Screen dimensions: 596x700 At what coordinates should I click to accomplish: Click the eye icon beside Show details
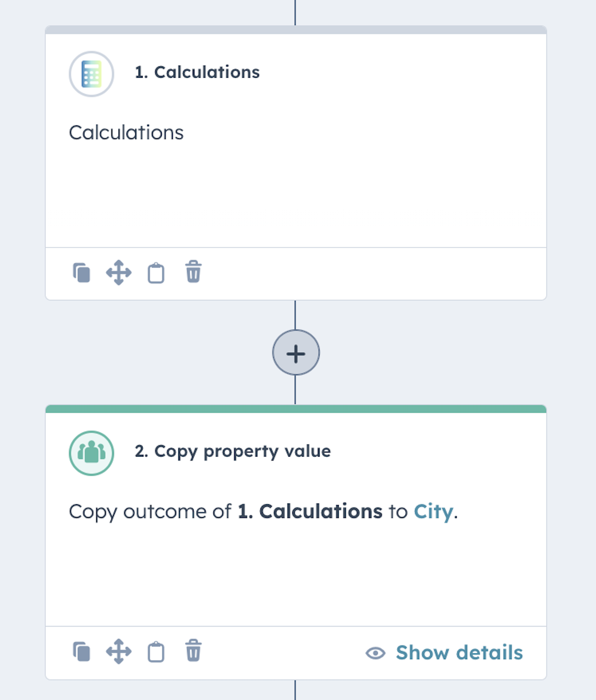[x=375, y=653]
